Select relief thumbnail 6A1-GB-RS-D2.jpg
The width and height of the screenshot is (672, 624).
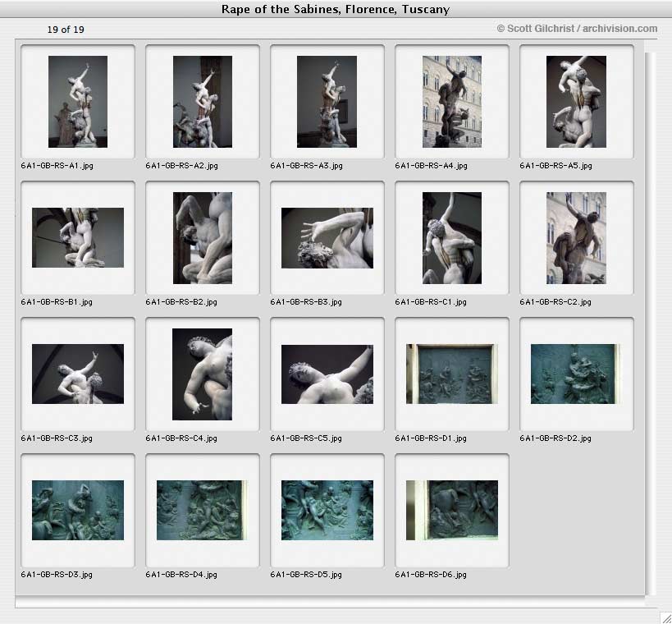[575, 374]
